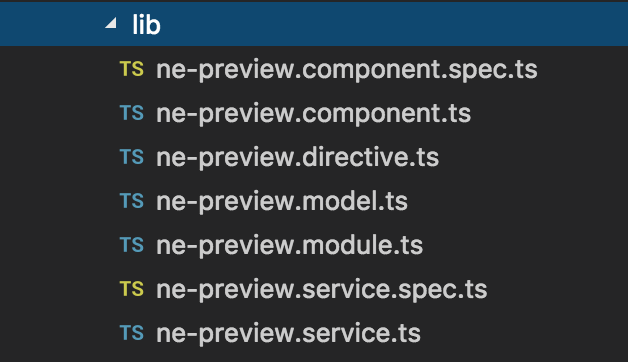Open the ne-preview.model.ts file
This screenshot has width=628, height=362.
pyautogui.click(x=282, y=202)
